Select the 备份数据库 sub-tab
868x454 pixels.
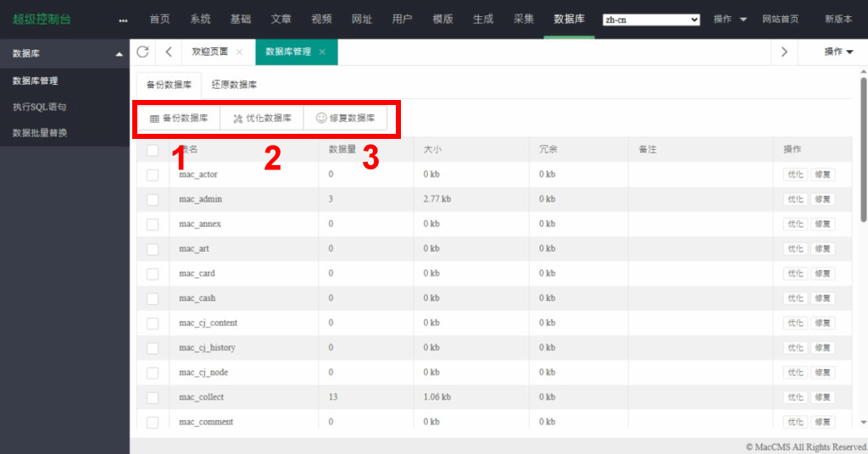(x=169, y=86)
